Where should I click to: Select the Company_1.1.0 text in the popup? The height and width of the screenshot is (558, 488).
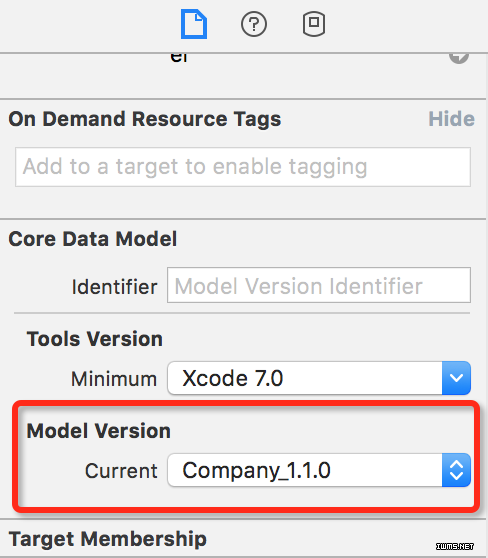coord(256,470)
